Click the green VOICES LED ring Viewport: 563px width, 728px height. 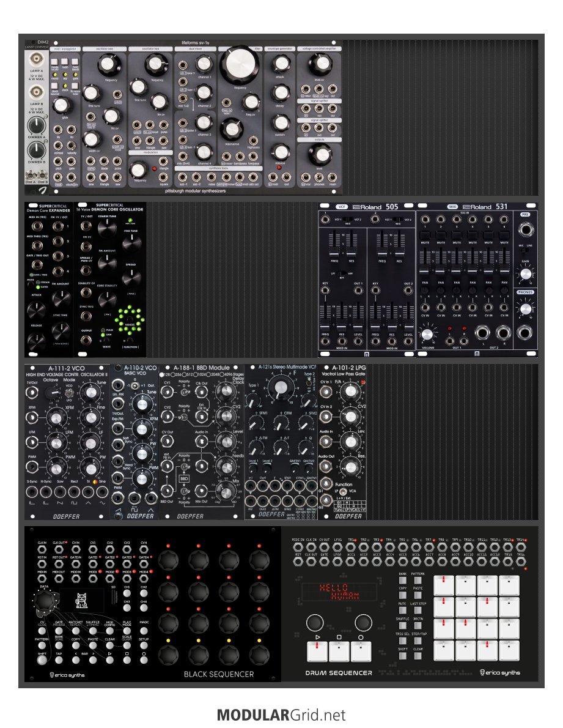click(130, 321)
